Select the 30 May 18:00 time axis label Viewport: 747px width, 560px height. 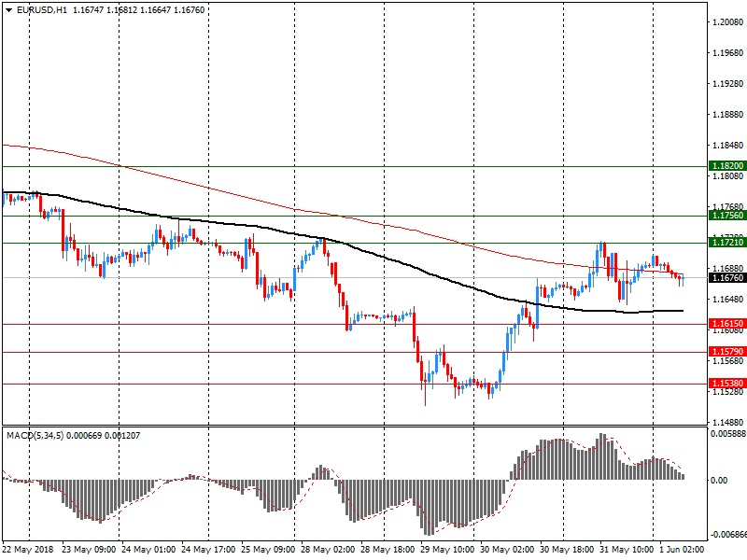pyautogui.click(x=567, y=550)
